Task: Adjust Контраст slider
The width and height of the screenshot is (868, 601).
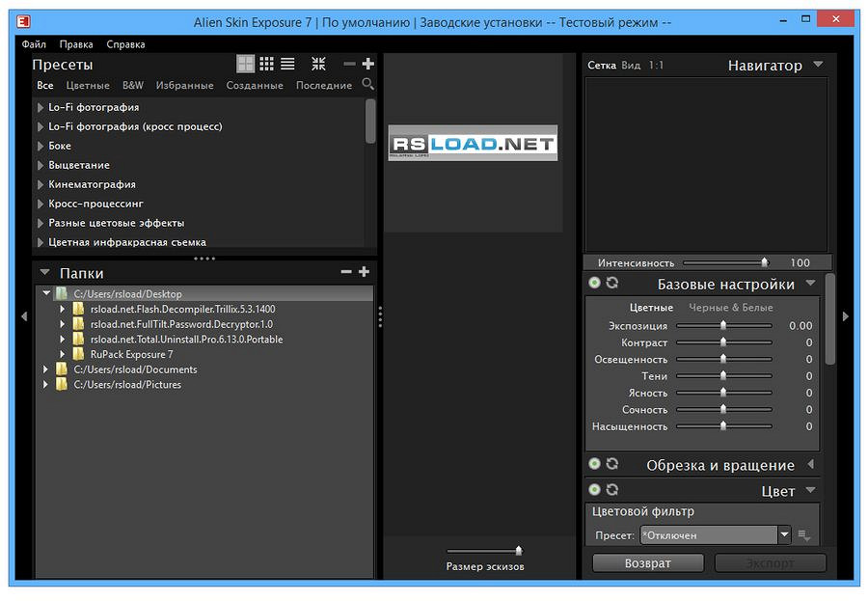Action: coord(724,342)
